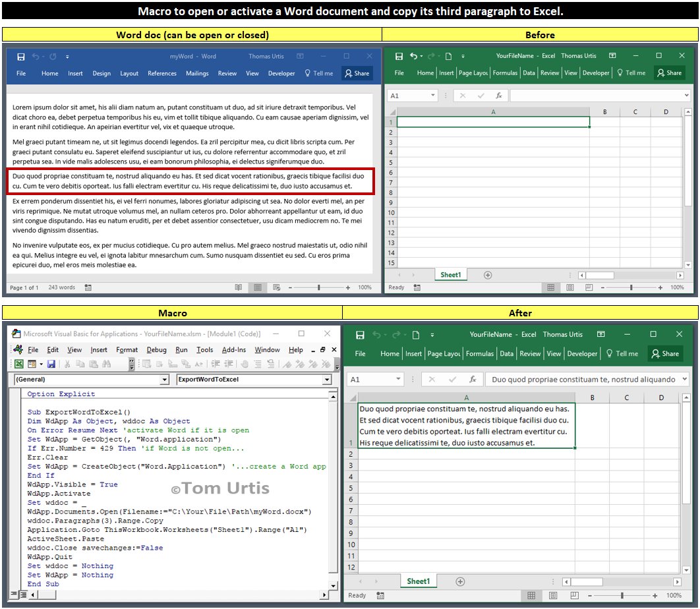Open Customize Quick Access Toolbar in After Excel
The width and height of the screenshot is (700, 609).
tap(432, 335)
